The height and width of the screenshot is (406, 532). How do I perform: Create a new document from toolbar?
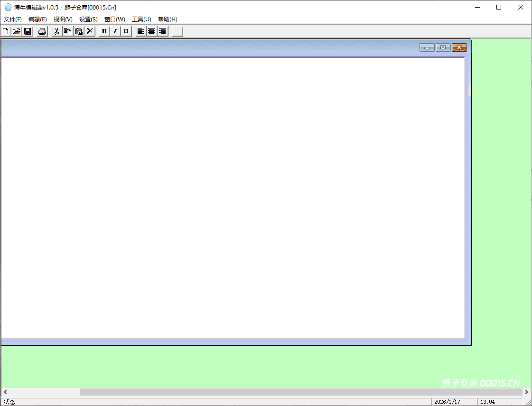click(x=6, y=31)
